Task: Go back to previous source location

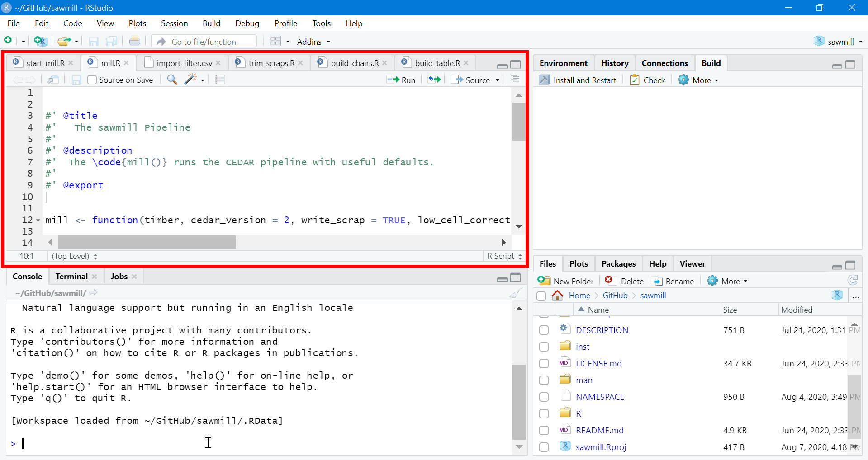Action: (x=18, y=80)
